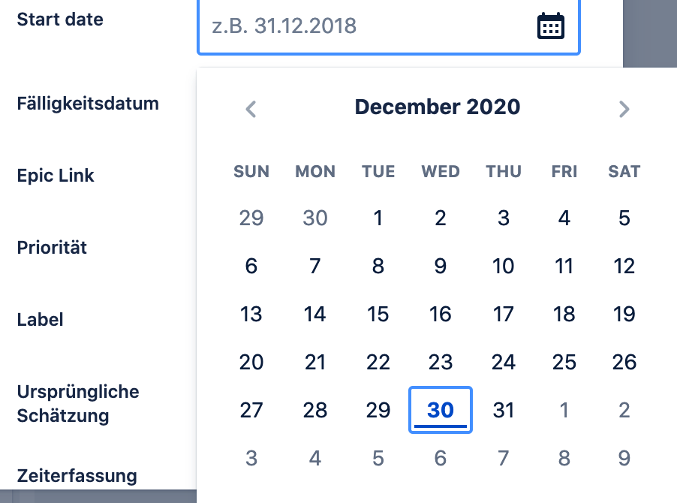Select grayed January 9 date

point(624,458)
